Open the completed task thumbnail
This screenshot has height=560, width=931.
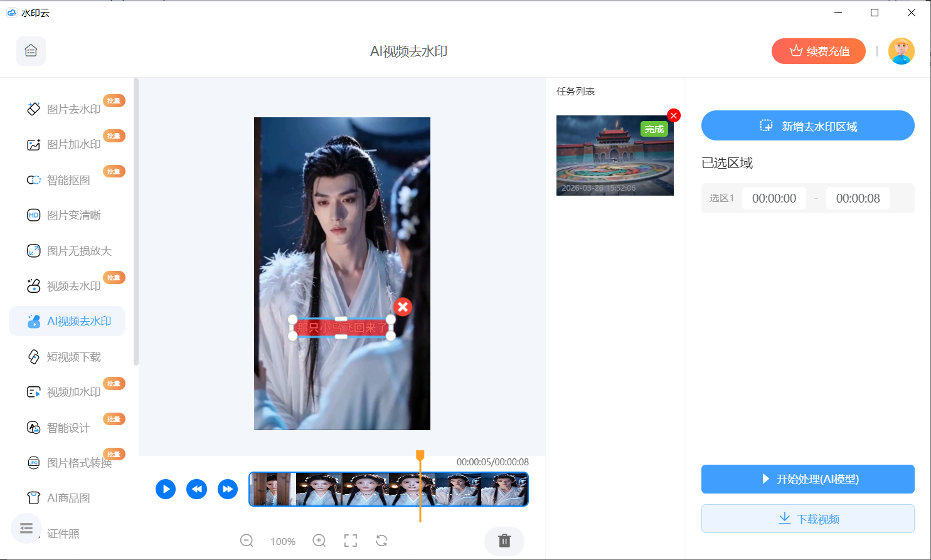click(614, 157)
